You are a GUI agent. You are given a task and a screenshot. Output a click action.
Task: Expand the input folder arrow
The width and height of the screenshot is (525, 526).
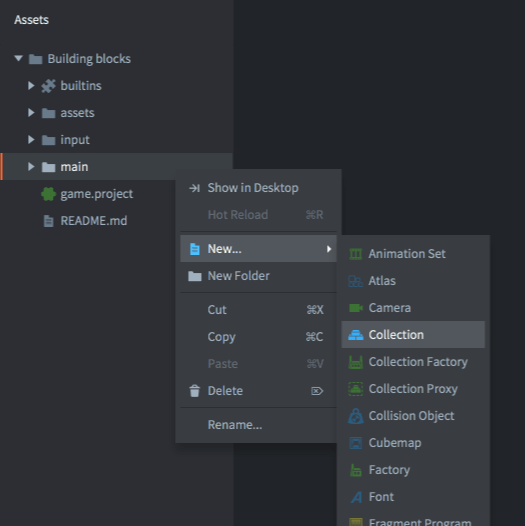pos(31,139)
